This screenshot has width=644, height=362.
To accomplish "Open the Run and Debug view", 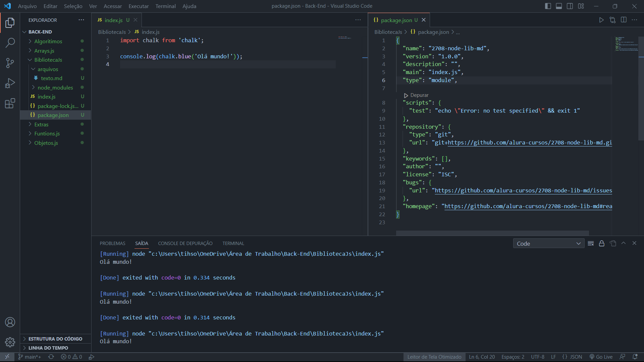I will coord(10,83).
